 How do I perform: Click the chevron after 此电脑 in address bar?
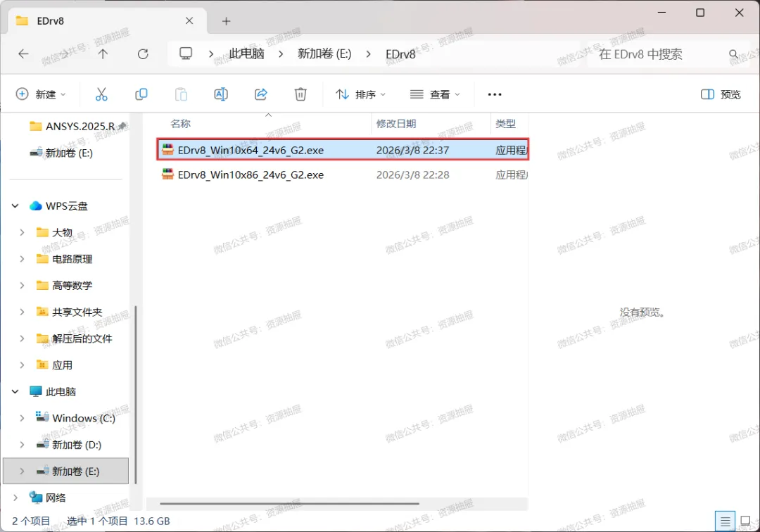point(281,53)
